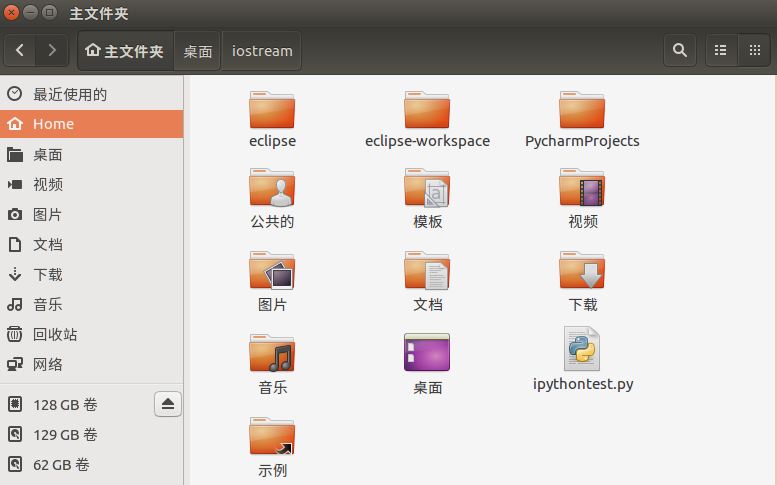Select the 模板 folder icon
The height and width of the screenshot is (485, 777).
(427, 187)
